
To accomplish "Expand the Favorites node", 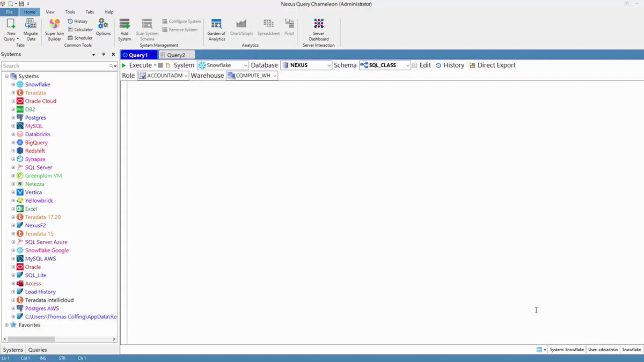I will click(x=7, y=325).
